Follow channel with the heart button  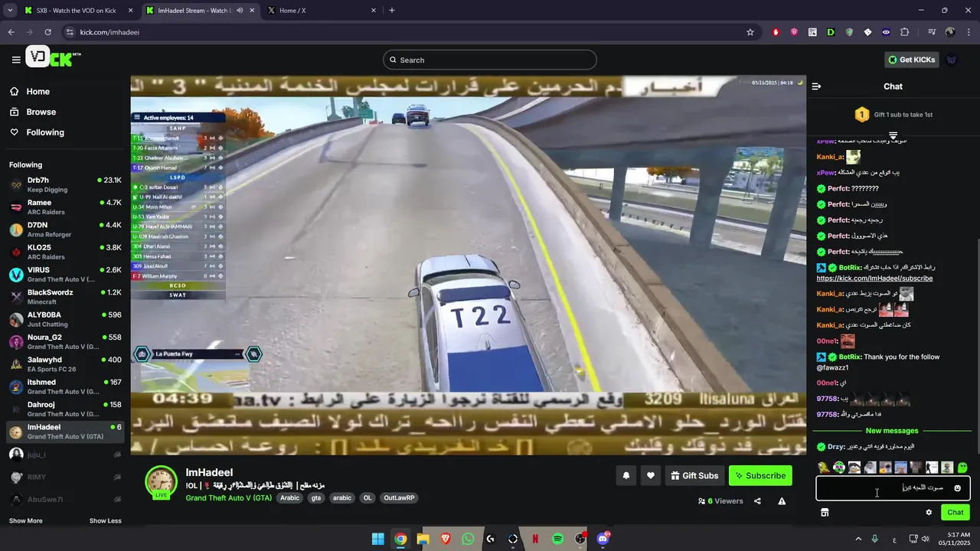pyautogui.click(x=651, y=475)
